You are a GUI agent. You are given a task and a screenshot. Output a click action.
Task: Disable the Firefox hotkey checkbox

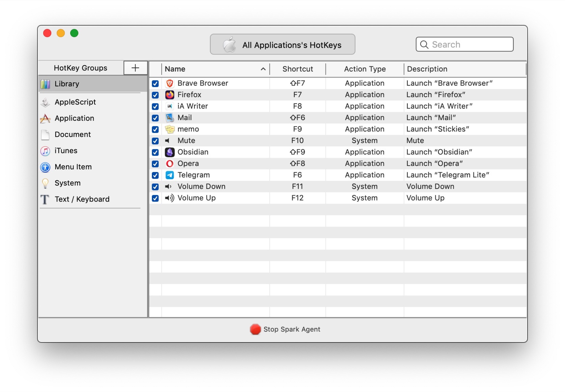155,95
